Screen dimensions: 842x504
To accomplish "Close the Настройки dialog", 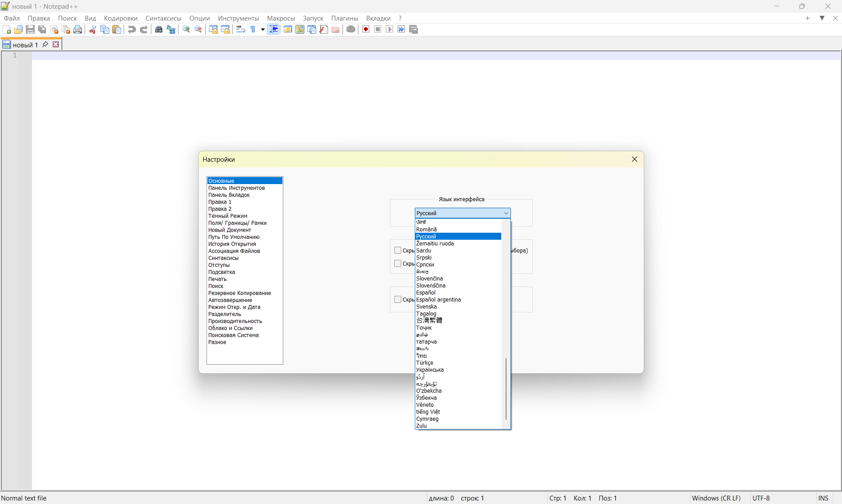I will (x=634, y=159).
